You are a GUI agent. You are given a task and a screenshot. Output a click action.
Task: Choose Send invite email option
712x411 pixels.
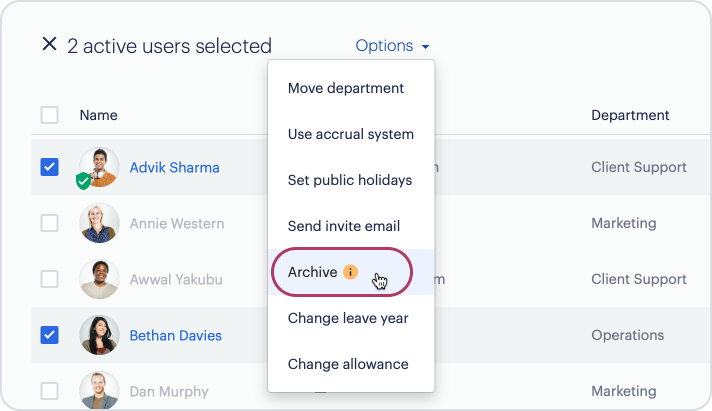344,226
